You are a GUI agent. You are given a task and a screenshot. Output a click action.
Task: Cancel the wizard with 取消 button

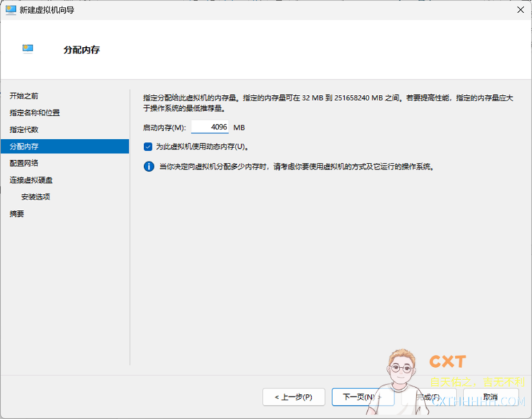(490, 398)
